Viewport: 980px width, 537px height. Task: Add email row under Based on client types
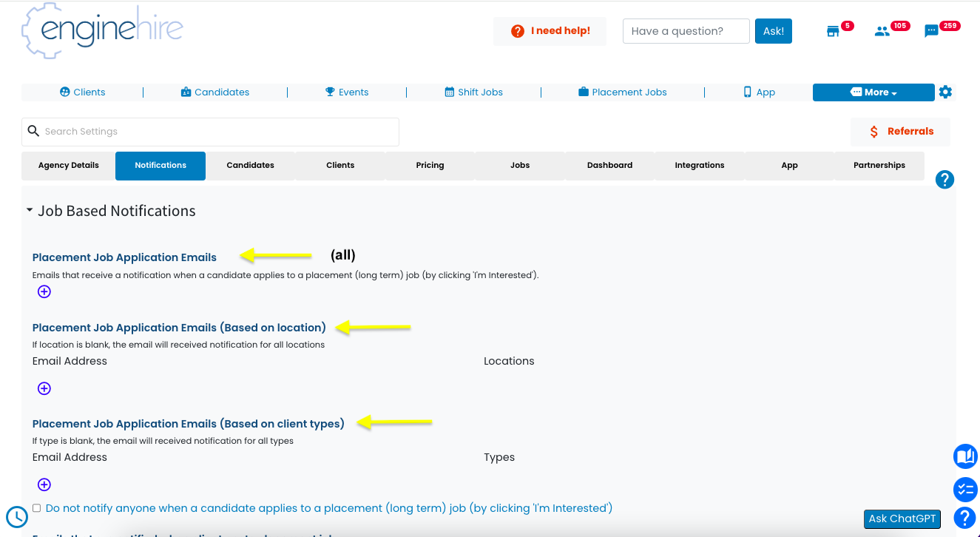click(x=44, y=484)
